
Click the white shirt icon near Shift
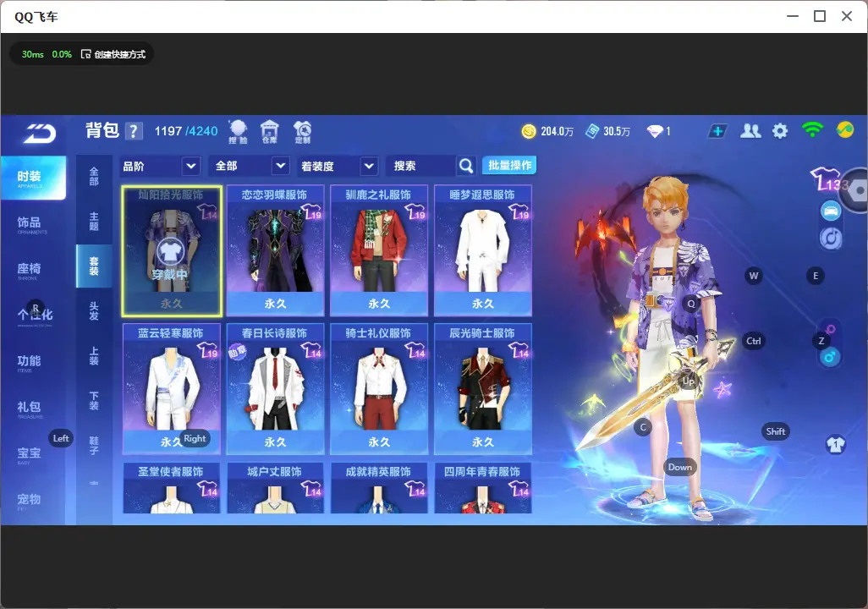click(835, 445)
